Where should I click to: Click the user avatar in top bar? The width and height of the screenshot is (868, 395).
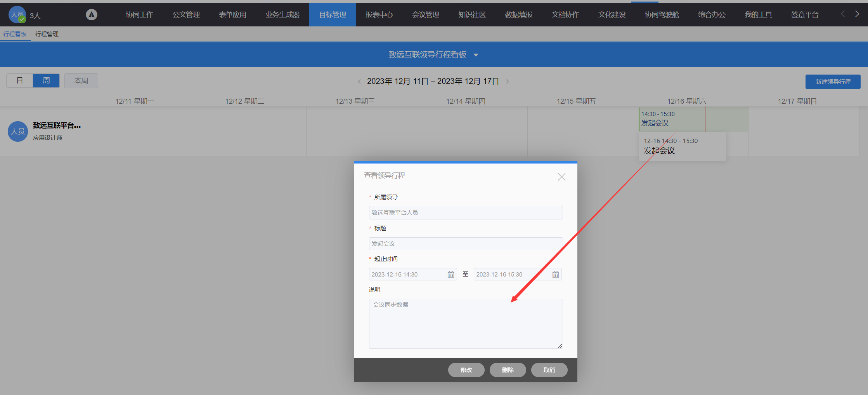click(17, 15)
